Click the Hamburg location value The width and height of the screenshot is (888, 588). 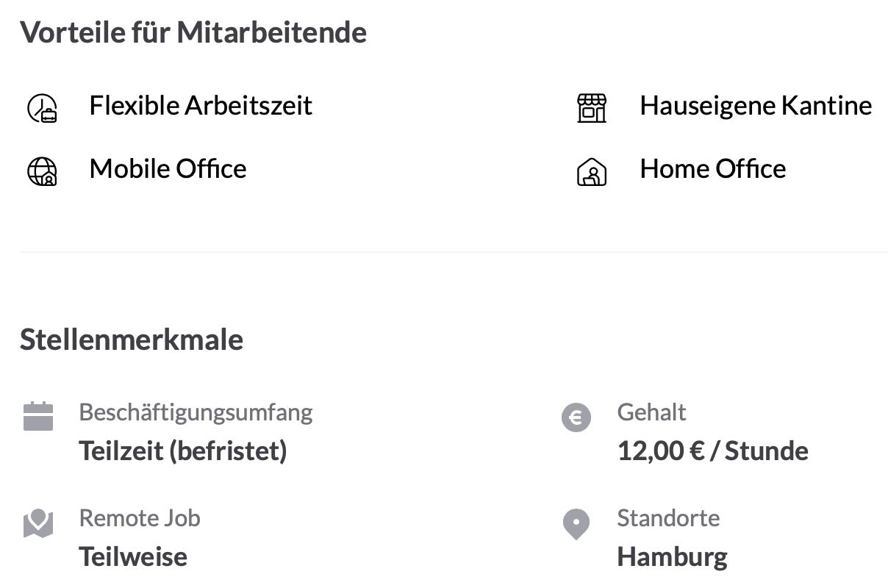673,556
